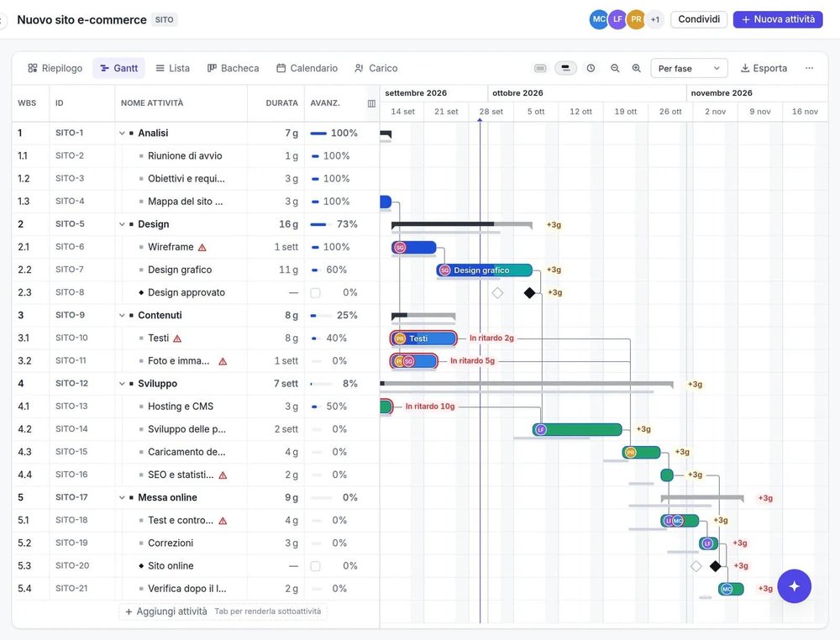Screen dimensions: 840x640
Task: Toggle the simple bar display button
Action: 540,68
